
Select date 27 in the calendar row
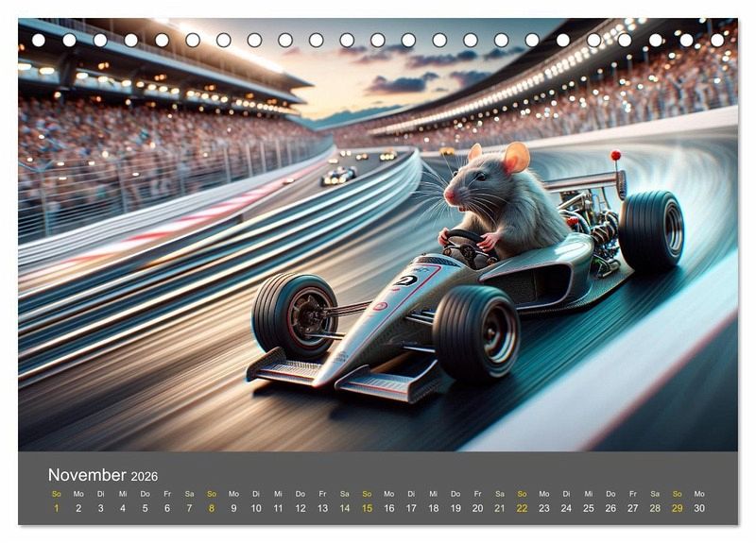633,508
